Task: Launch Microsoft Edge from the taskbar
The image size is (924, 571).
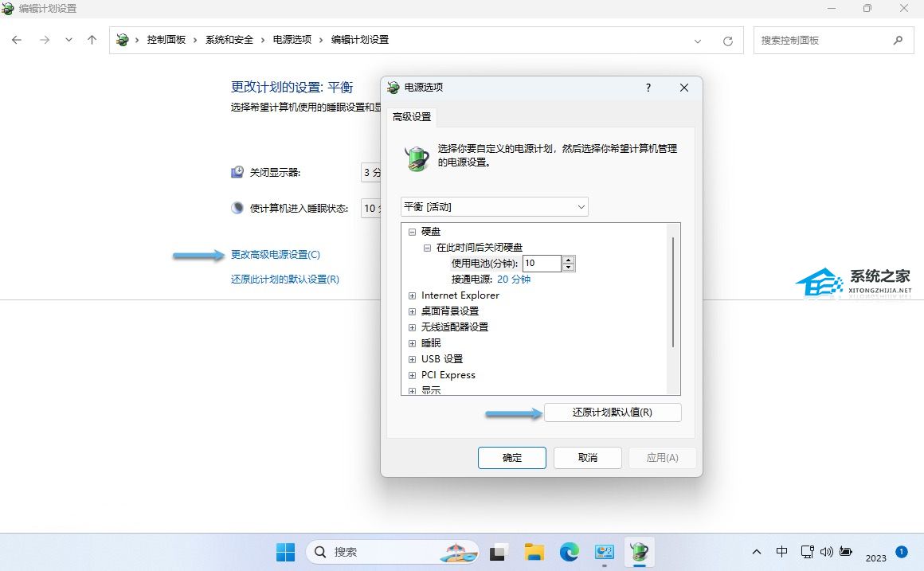Action: tap(570, 552)
